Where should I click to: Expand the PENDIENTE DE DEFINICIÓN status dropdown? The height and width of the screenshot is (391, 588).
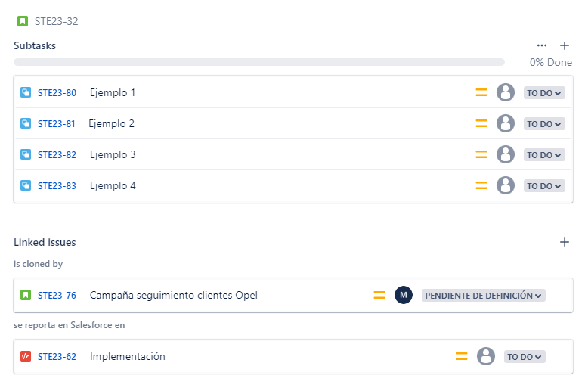484,295
